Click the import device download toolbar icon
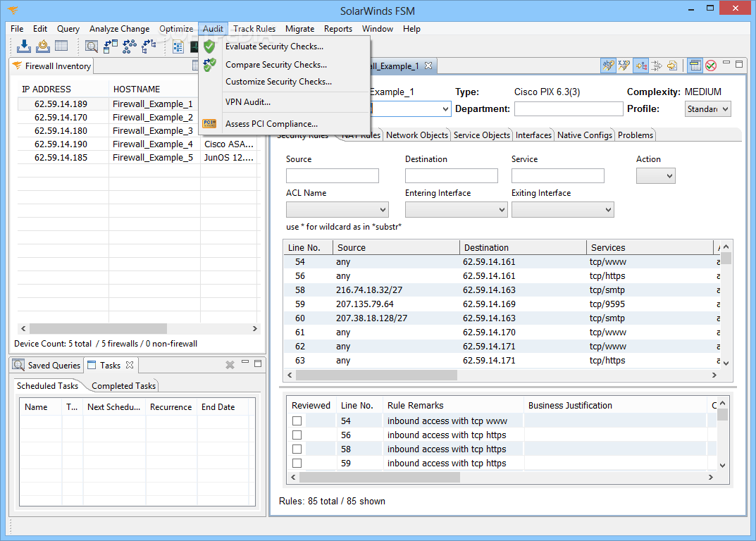Image resolution: width=756 pixels, height=541 pixels. (24, 46)
